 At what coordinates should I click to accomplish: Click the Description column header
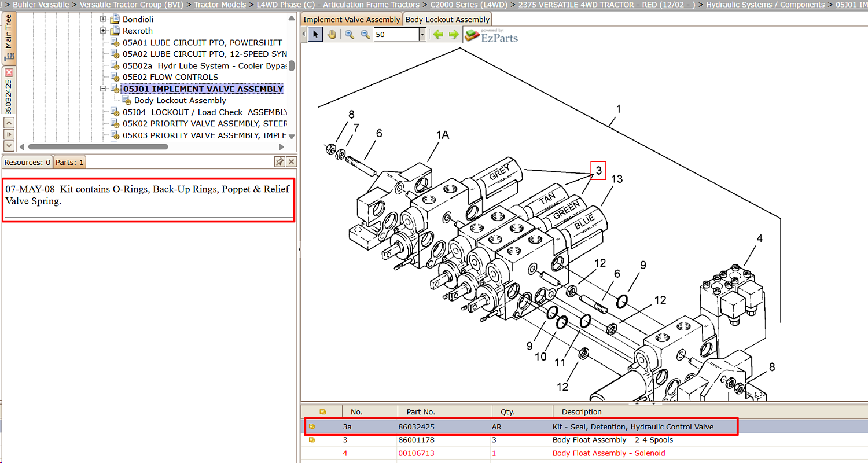point(711,412)
